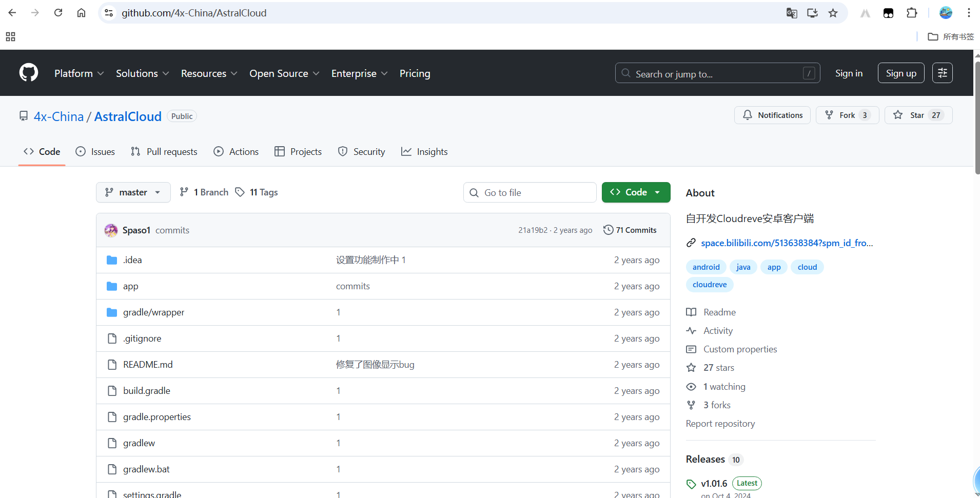Image resolution: width=980 pixels, height=498 pixels.
Task: Click the Notifications button
Action: point(772,115)
